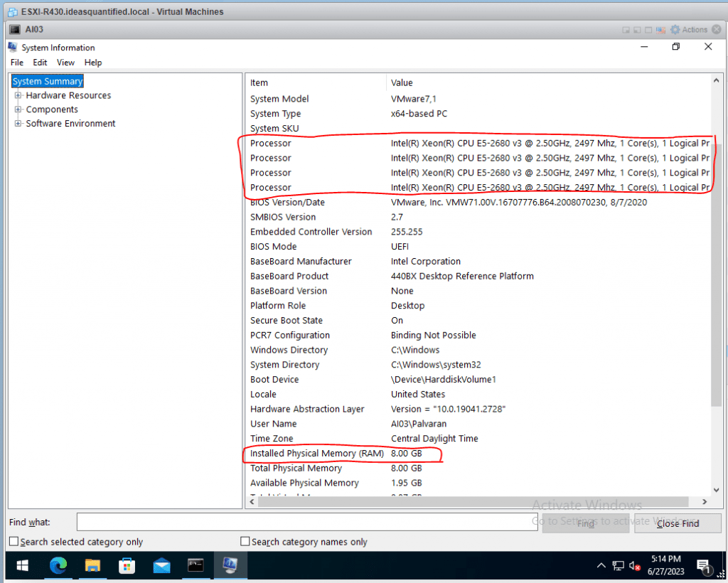Click the Value column header
This screenshot has height=583, width=728.
pos(548,82)
